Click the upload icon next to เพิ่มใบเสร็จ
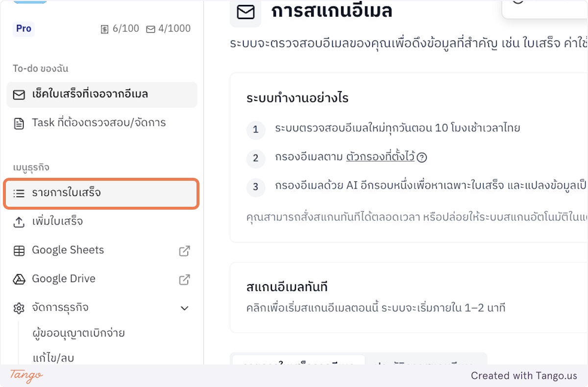The height and width of the screenshot is (387, 588). click(19, 221)
